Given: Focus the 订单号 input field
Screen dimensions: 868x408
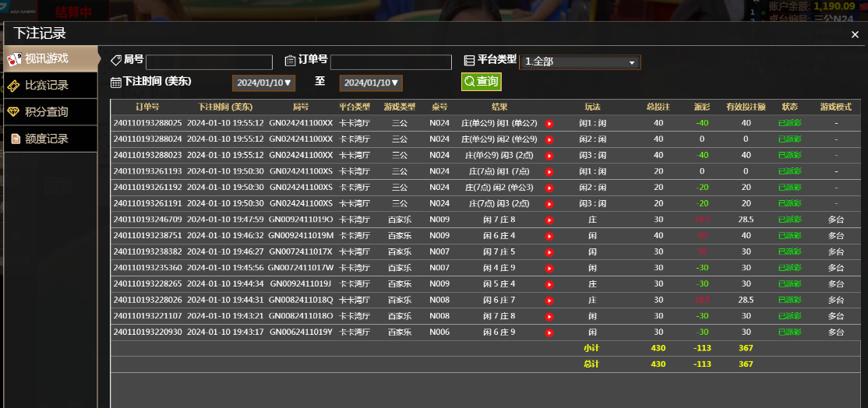Looking at the screenshot, I should pos(391,62).
